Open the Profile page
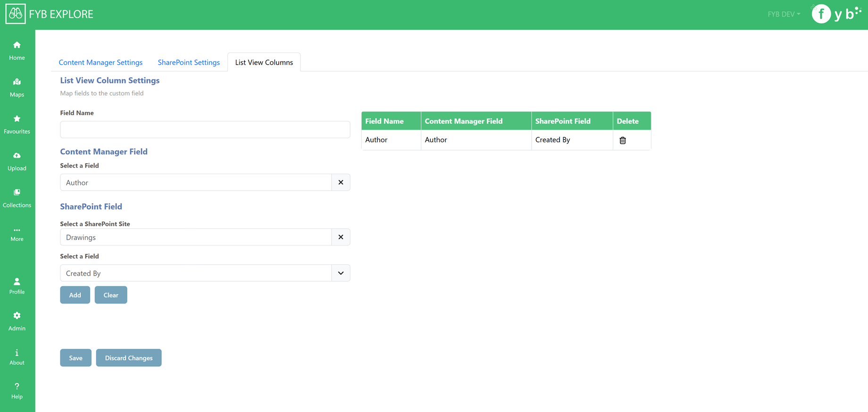The image size is (868, 412). click(x=17, y=286)
